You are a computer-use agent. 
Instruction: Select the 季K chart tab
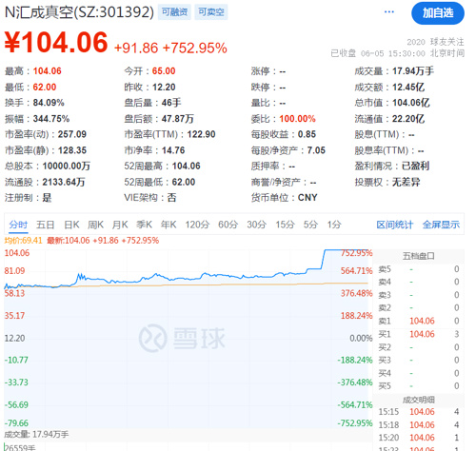[144, 225]
